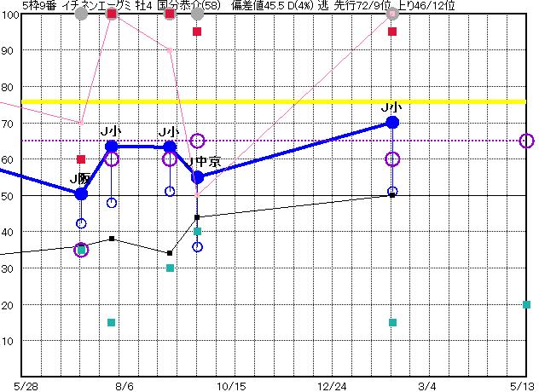
Task: Select the purple ring just above J中京
Action: click(x=197, y=141)
